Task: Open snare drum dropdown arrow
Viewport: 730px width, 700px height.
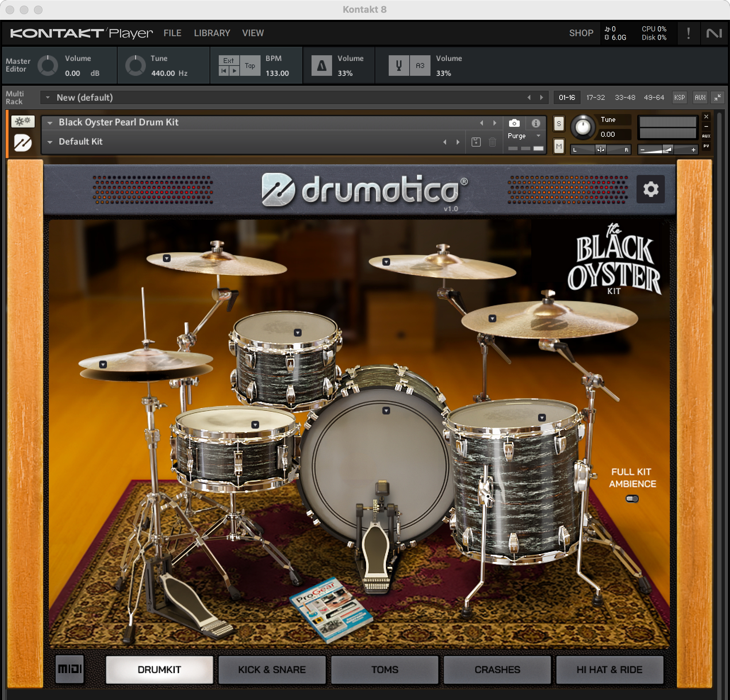Action: [255, 424]
